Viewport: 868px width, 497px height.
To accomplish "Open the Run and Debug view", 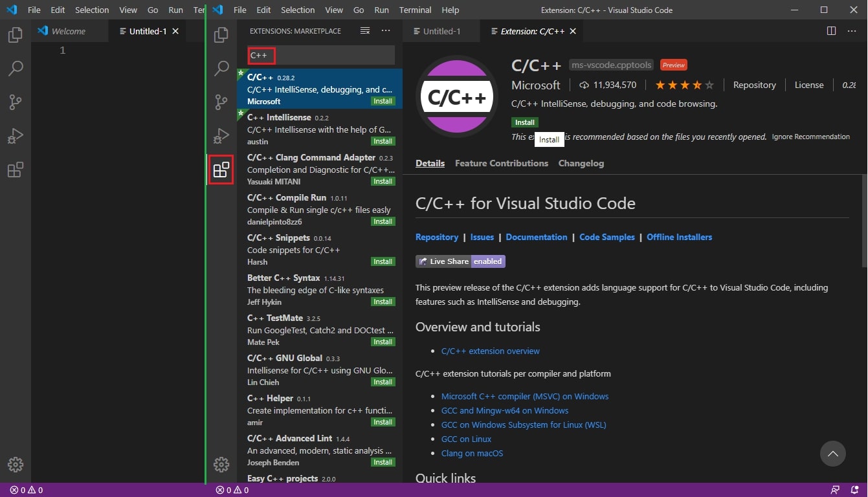I will coord(221,136).
